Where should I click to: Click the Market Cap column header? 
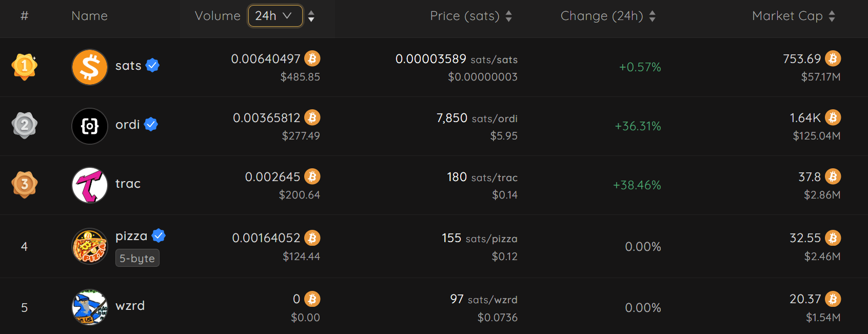[787, 16]
